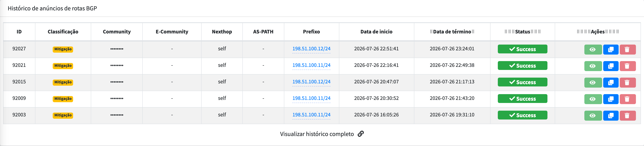Click Success status button for row 92009
644x146 pixels.
point(522,99)
